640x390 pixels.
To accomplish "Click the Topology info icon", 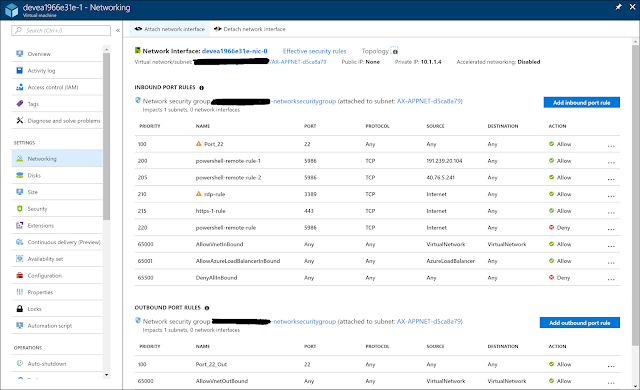I will click(x=395, y=51).
